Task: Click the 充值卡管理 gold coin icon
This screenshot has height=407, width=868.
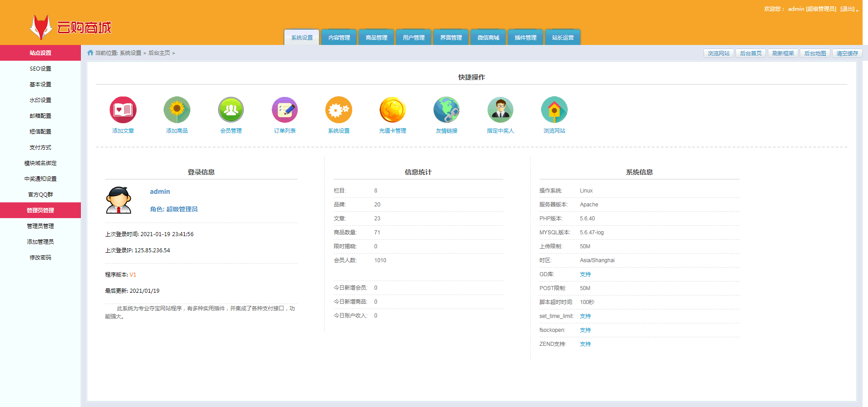Action: tap(392, 110)
